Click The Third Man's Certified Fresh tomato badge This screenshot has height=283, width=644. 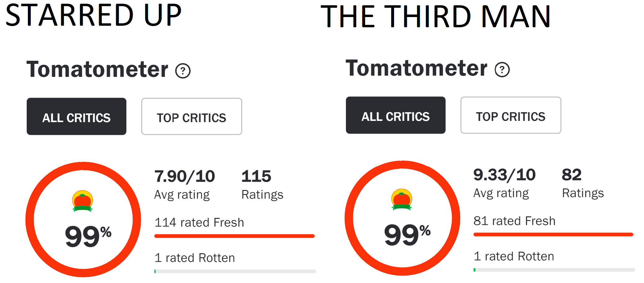tap(401, 199)
